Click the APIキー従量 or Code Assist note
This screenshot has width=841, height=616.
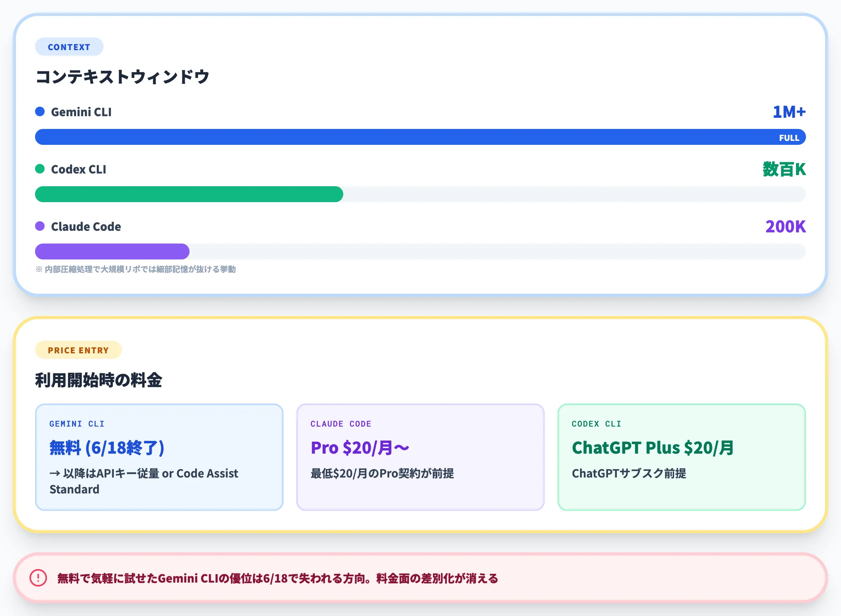point(144,481)
